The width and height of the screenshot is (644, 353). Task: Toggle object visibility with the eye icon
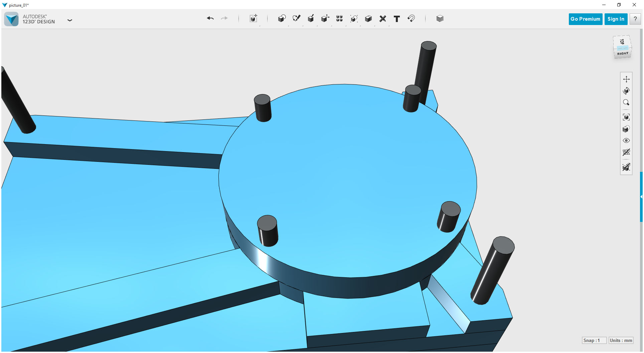[x=627, y=140]
